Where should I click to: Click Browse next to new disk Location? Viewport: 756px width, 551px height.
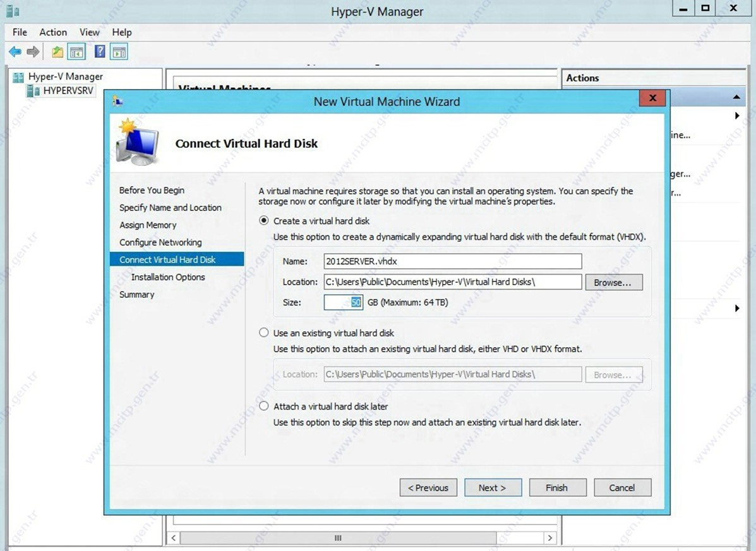click(614, 282)
